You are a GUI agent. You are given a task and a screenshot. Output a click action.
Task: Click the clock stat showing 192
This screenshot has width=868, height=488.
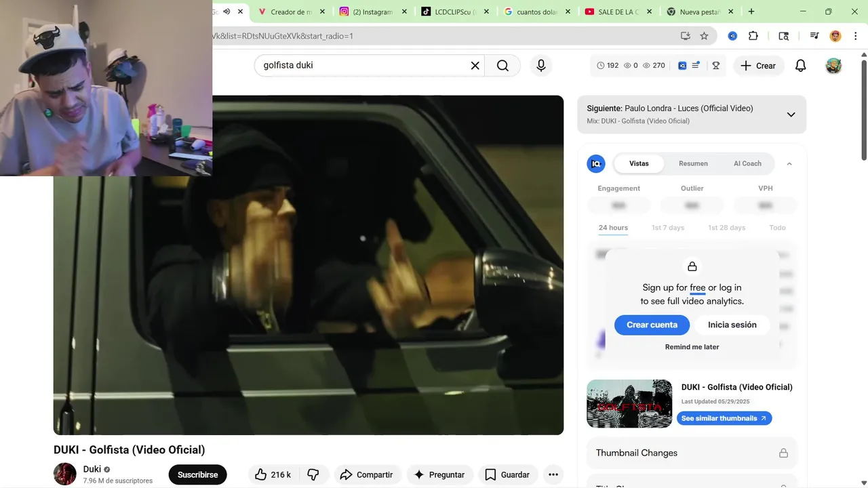pyautogui.click(x=608, y=66)
